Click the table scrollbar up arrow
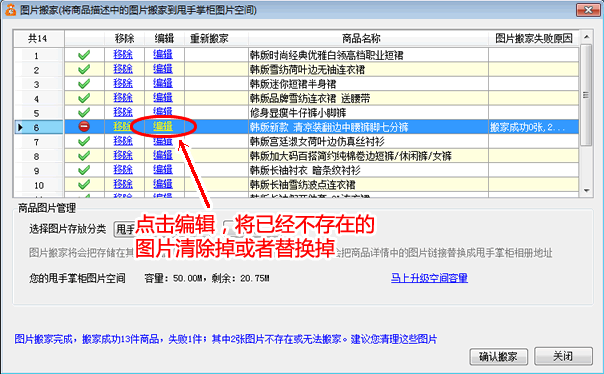This screenshot has height=374, width=604. click(x=586, y=37)
